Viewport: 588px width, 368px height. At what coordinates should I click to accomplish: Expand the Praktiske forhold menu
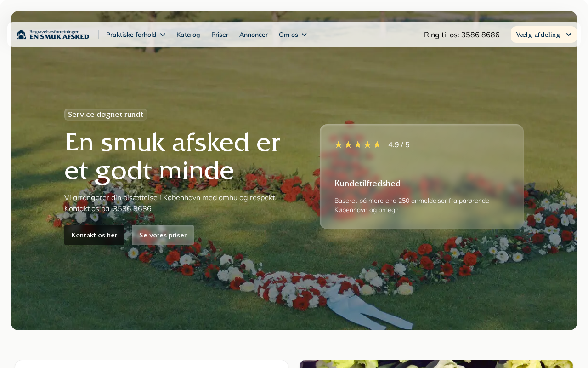pyautogui.click(x=136, y=34)
